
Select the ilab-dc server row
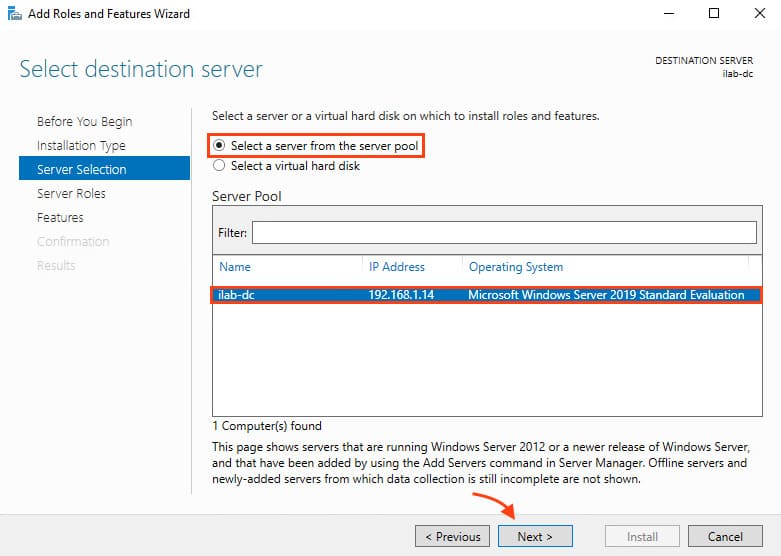(x=484, y=295)
